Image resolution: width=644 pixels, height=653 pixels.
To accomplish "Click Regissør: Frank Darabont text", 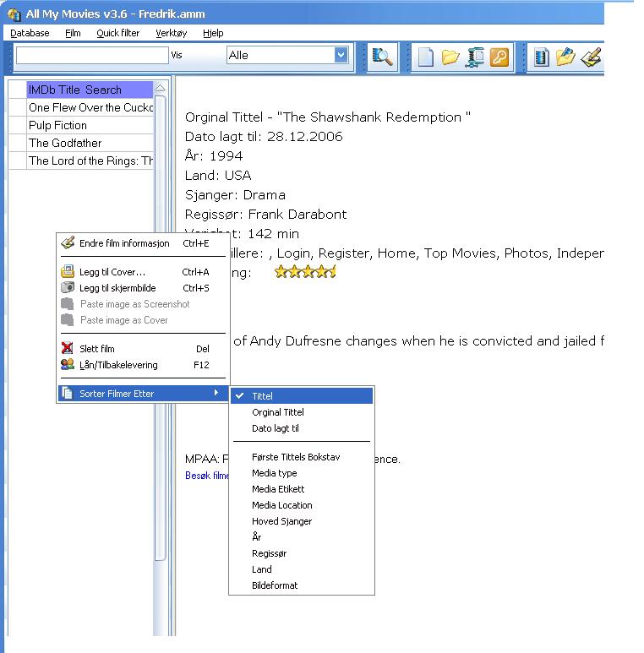I will (265, 214).
